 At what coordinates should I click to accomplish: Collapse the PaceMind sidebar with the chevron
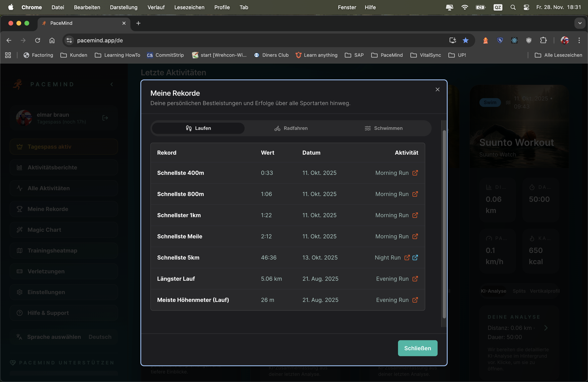tap(112, 84)
